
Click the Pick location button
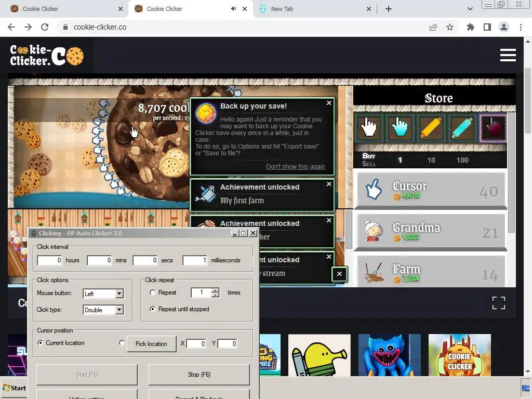tap(151, 344)
